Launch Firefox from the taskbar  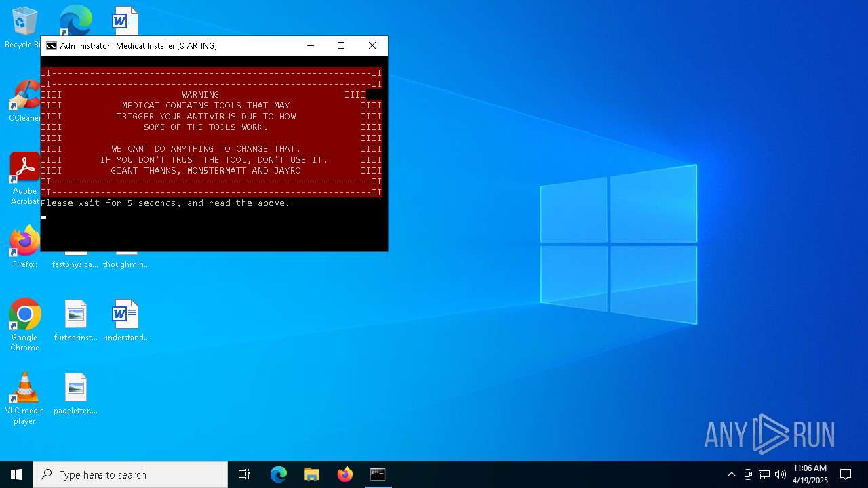click(x=345, y=474)
